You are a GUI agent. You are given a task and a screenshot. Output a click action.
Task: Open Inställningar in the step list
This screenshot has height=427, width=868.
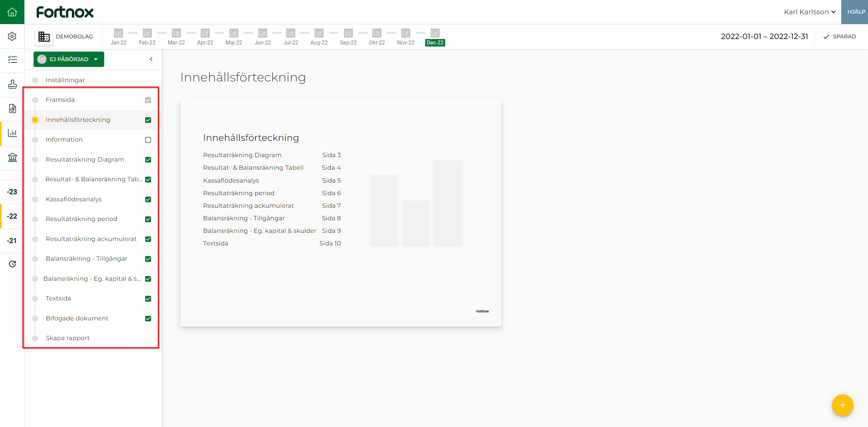65,80
